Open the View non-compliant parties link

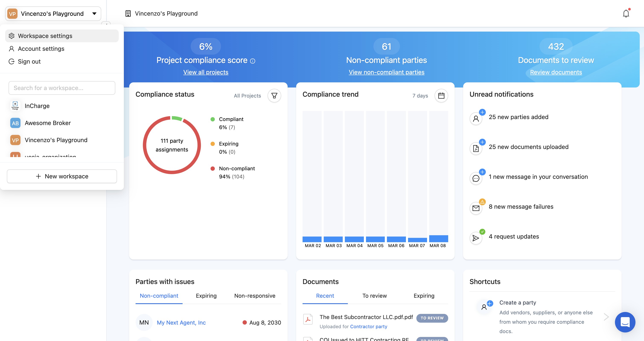[386, 72]
